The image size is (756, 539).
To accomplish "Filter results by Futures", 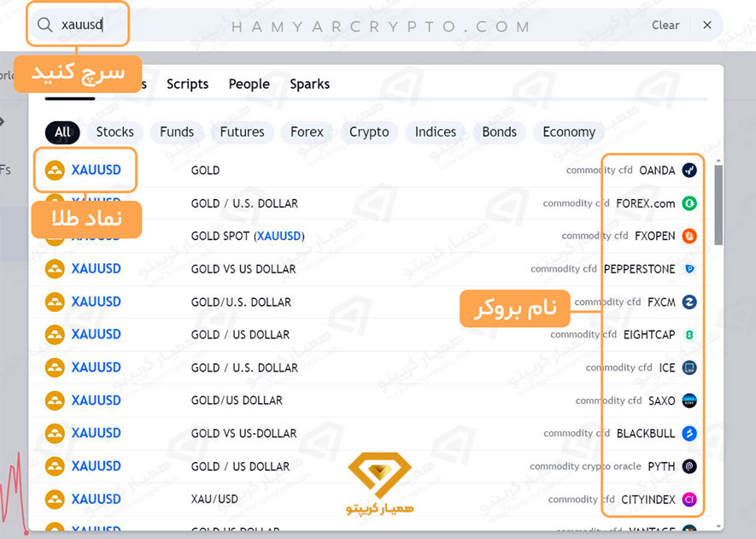I will tap(242, 132).
